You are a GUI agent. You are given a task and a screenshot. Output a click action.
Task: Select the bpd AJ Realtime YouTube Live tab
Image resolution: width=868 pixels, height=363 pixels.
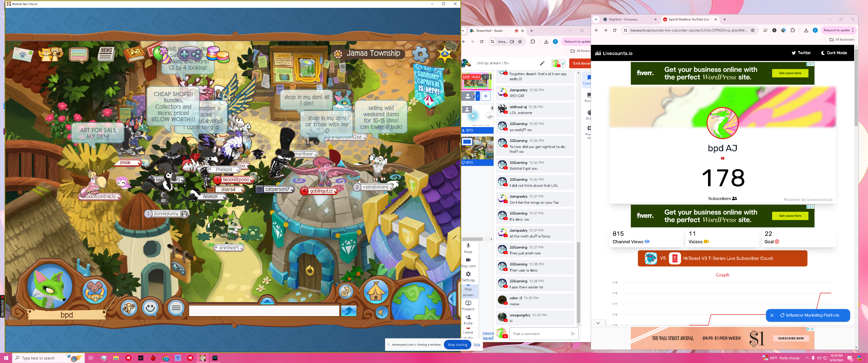tap(689, 19)
